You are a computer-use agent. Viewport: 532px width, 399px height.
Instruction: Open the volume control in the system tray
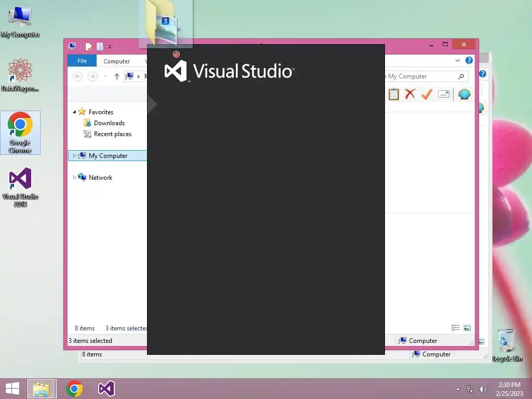[483, 389]
